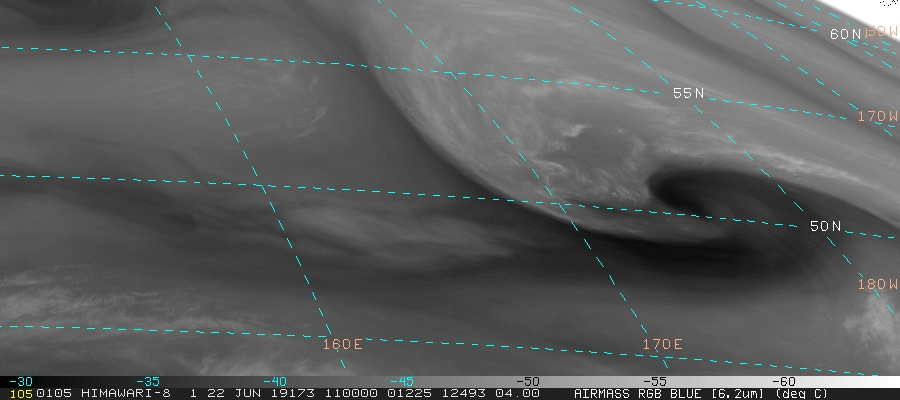The width and height of the screenshot is (900, 400).
Task: Click the 170E longitude label
Action: [662, 344]
